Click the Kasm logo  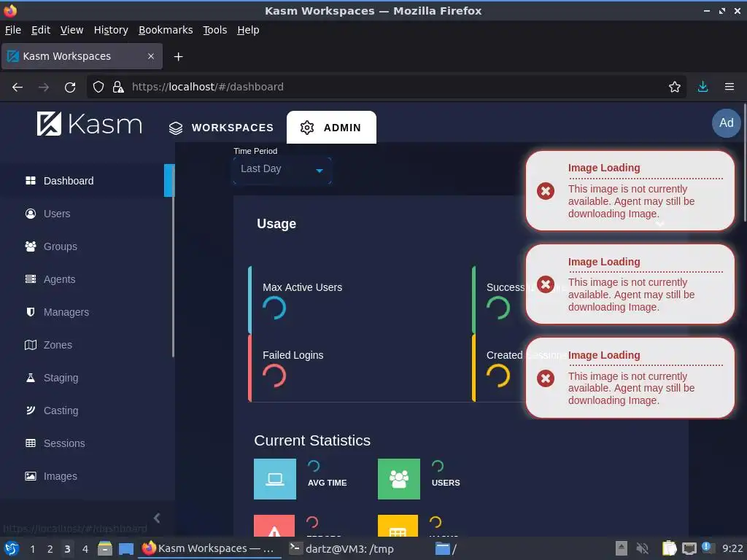(x=90, y=124)
